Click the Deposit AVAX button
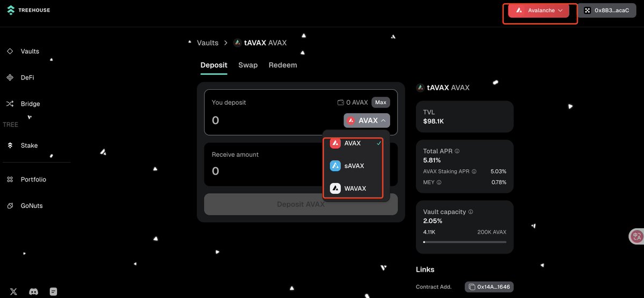Viewport: 644px width, 298px height. (x=301, y=205)
